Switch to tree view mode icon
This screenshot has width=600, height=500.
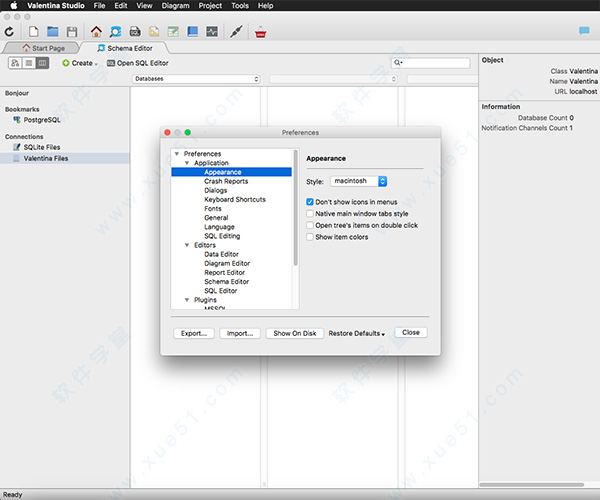point(15,63)
